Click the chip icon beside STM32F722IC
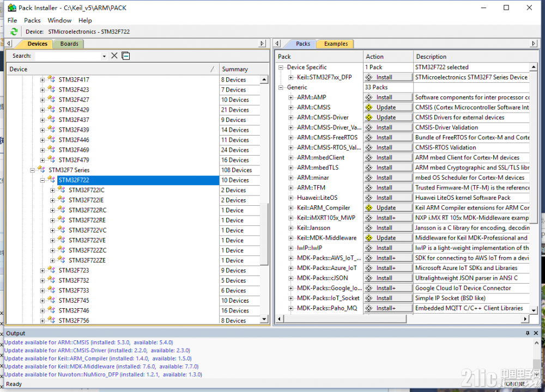Screen dimensions: 545x392 coord(62,189)
